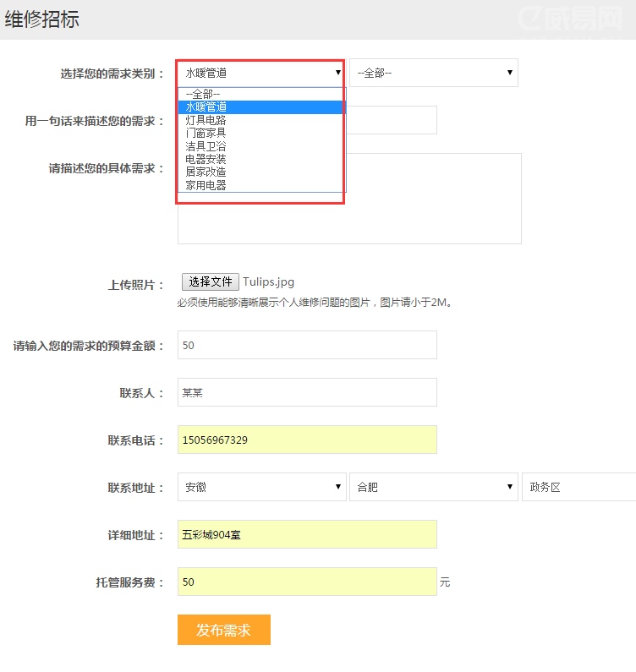Expand the 合肥 city dropdown

pyautogui.click(x=433, y=487)
